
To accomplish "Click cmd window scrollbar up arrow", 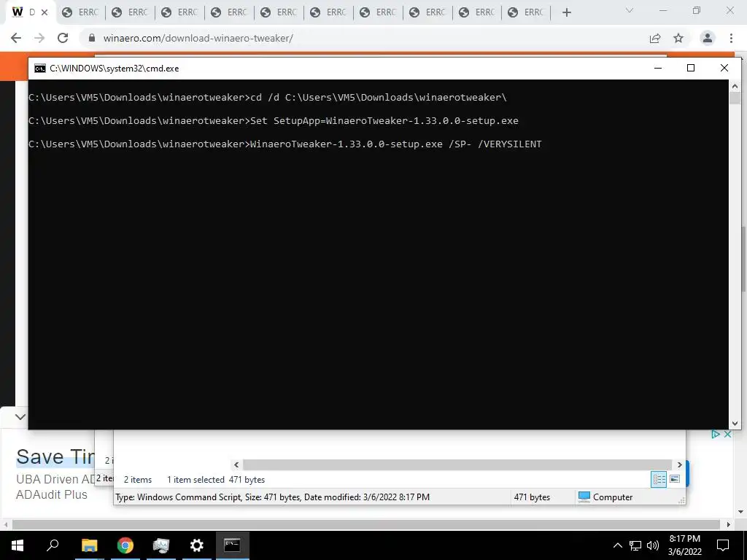I will tap(735, 86).
